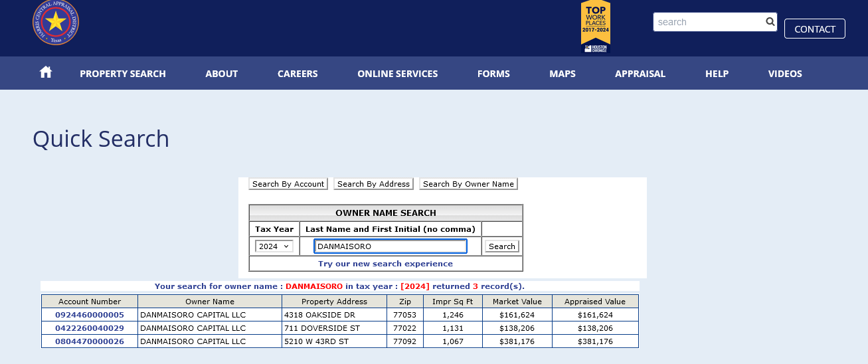Click the Search By Address button
This screenshot has width=868, height=364.
pos(373,184)
